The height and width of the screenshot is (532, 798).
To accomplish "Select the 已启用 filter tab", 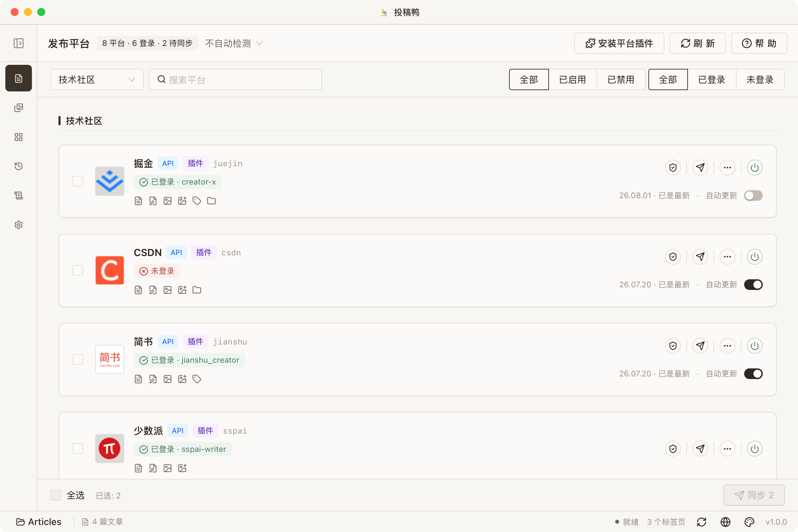I will point(572,79).
